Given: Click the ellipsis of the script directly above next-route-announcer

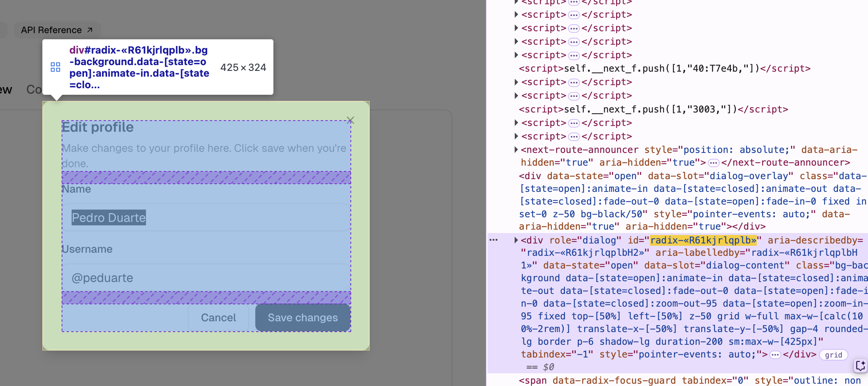Looking at the screenshot, I should (x=574, y=137).
